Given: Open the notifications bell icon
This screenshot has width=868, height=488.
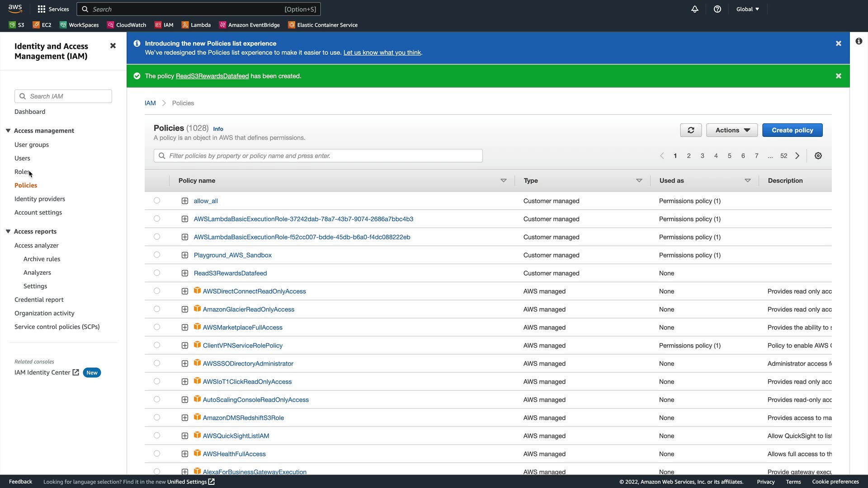Looking at the screenshot, I should click(x=695, y=9).
